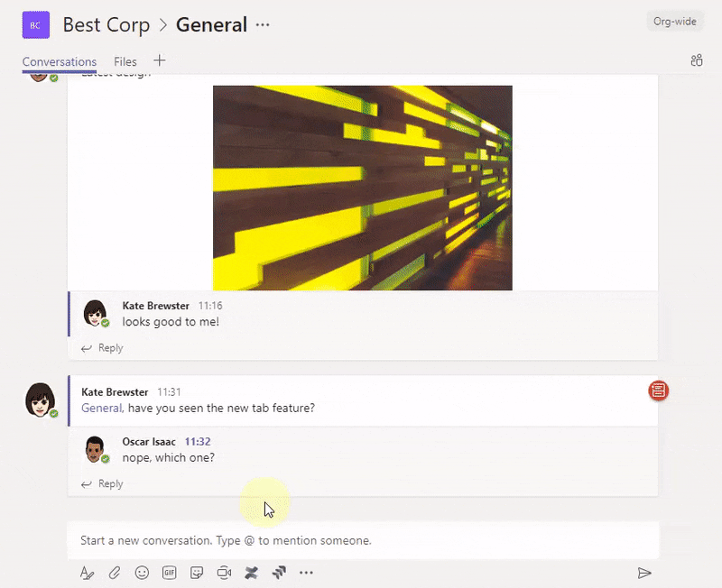
Task: Click the Jira app icon in compose toolbar
Action: 279,572
